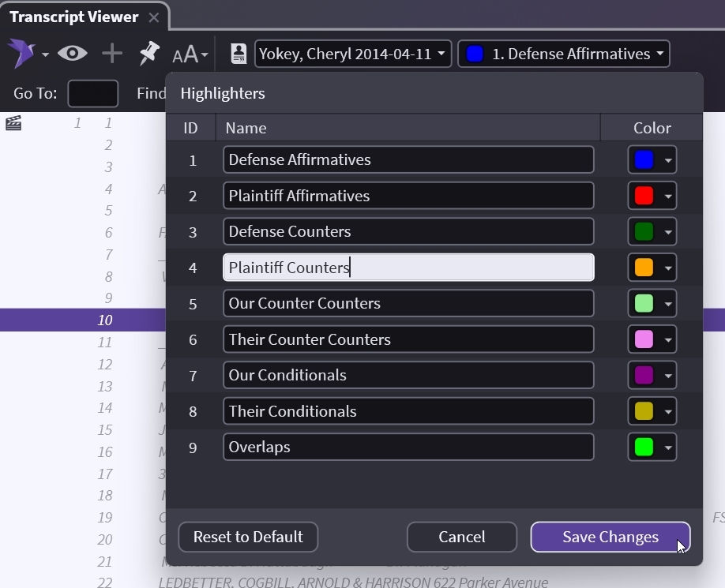Viewport: 725px width, 588px height.
Task: Open the AA font size menu
Action: coord(190,54)
